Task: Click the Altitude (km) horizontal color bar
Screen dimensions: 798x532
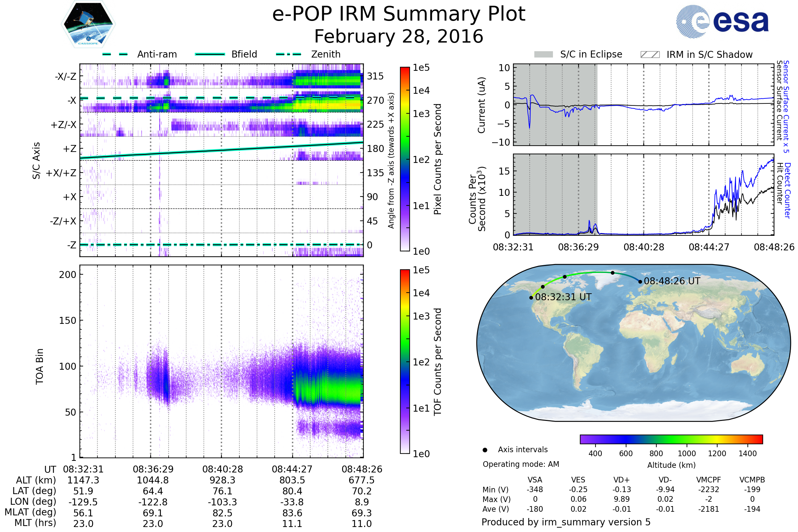Action: click(x=671, y=439)
